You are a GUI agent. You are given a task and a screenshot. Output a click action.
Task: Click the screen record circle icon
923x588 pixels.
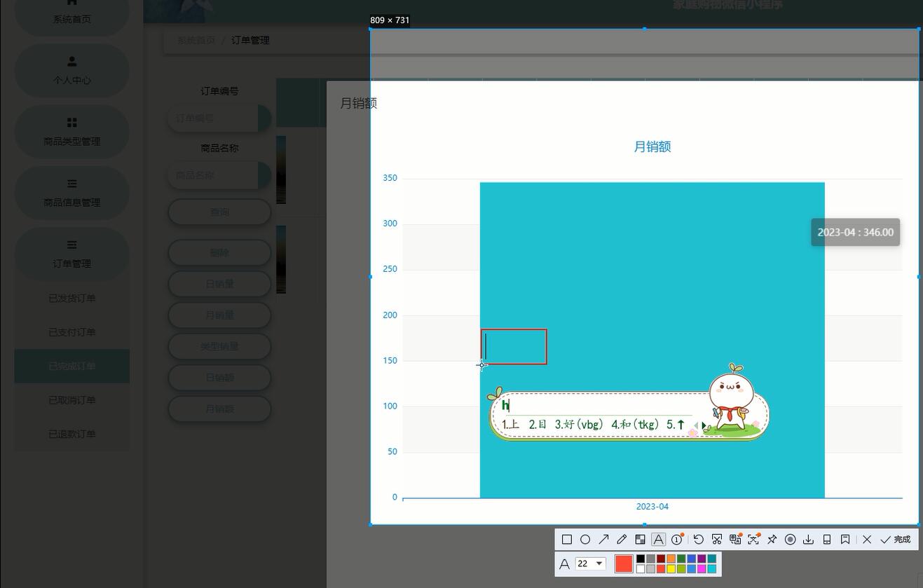[x=790, y=539]
